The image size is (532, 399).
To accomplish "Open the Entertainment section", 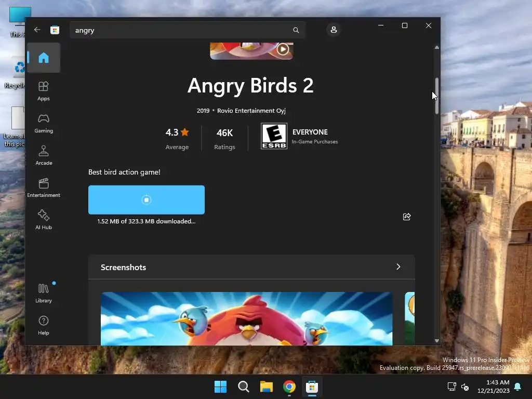I will tap(44, 188).
